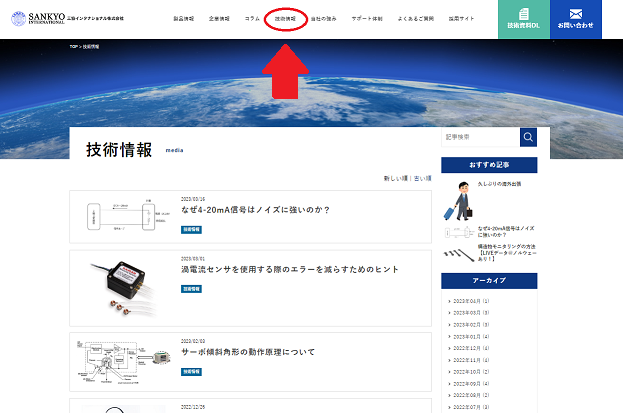
Task: Open archive 2022年09月 (4)
Action: coord(471,384)
